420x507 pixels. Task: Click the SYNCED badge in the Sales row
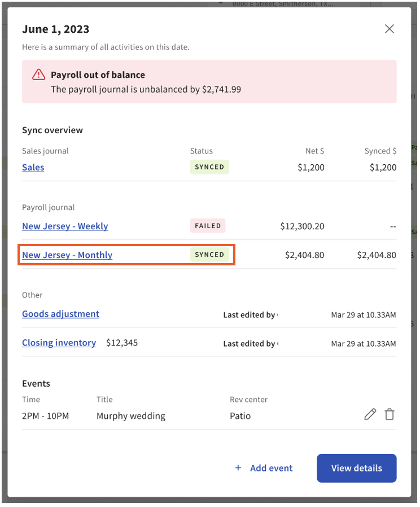(x=209, y=167)
